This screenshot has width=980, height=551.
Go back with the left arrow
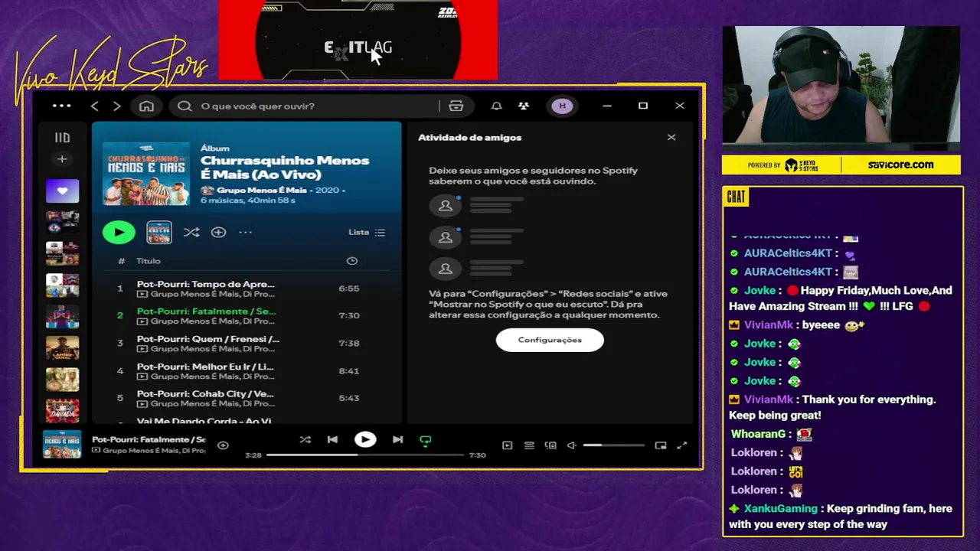pos(95,106)
